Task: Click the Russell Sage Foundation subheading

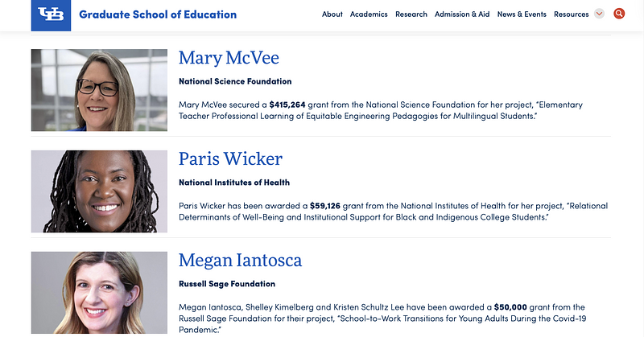Action: [227, 284]
